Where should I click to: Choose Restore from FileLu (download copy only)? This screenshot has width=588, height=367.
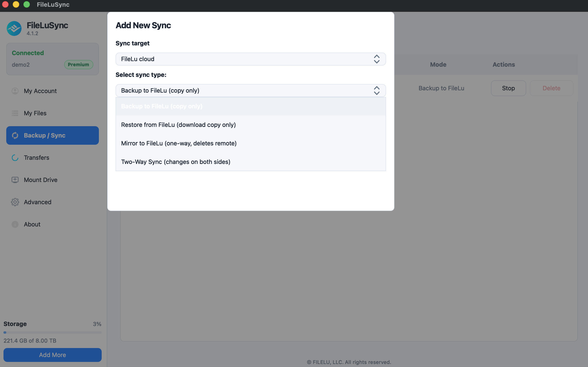[251, 125]
